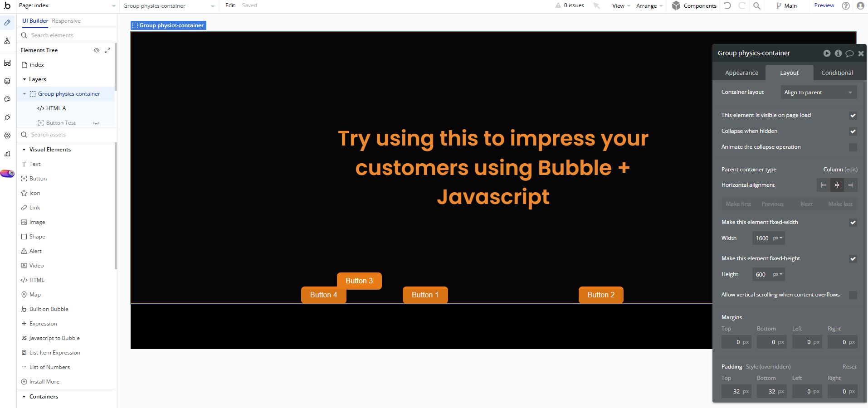Select Button 3 on the canvas

pos(359,281)
